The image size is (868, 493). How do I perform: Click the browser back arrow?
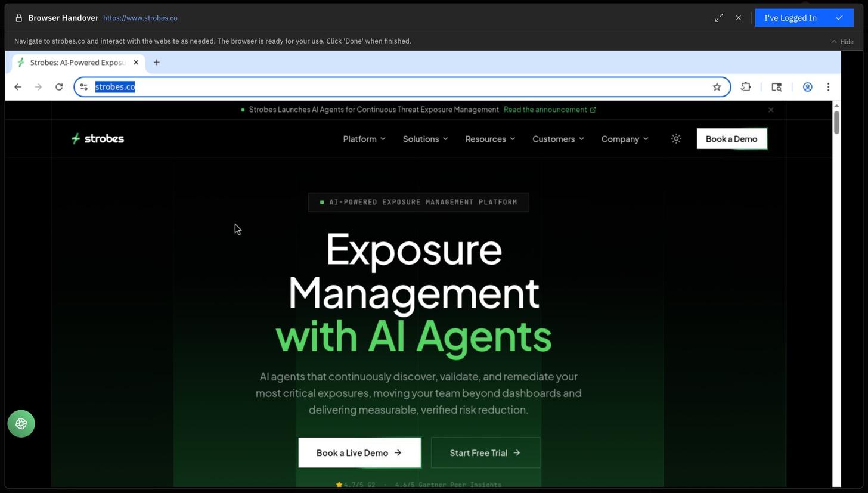(x=18, y=87)
